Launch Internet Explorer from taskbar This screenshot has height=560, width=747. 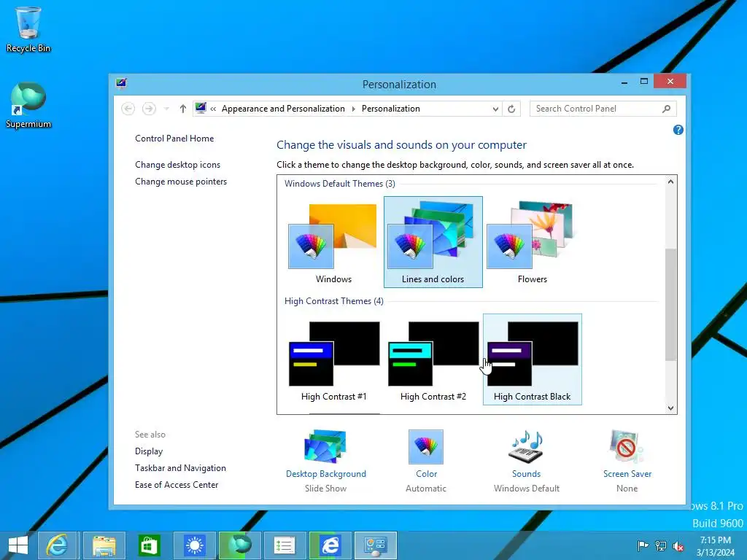57,545
